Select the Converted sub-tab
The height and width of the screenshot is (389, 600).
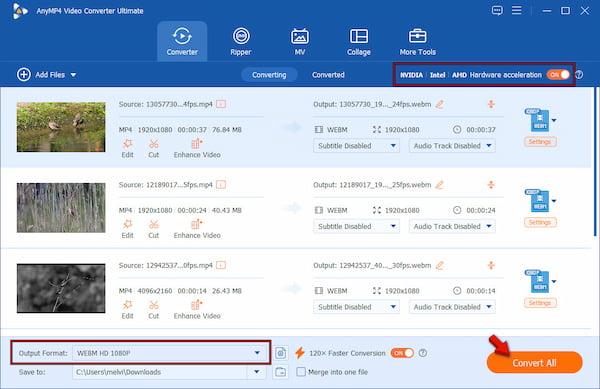[x=328, y=75]
